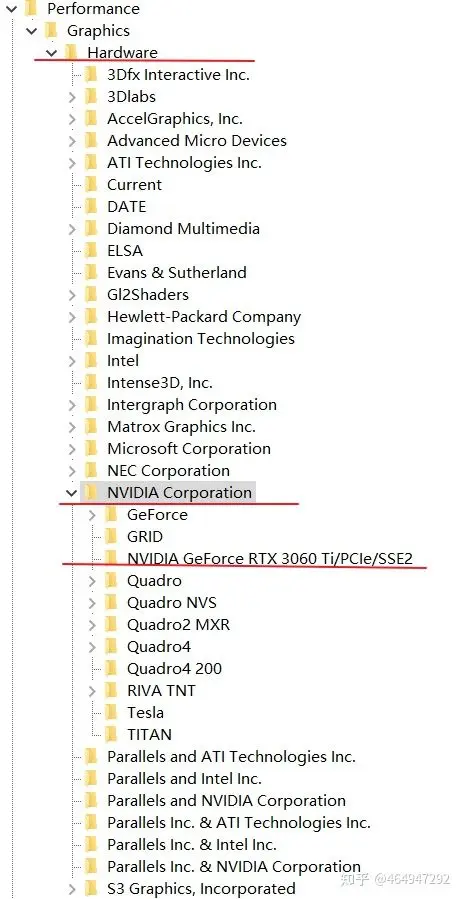
Task: Collapse the Hardware folder chevron
Action: (x=52, y=53)
